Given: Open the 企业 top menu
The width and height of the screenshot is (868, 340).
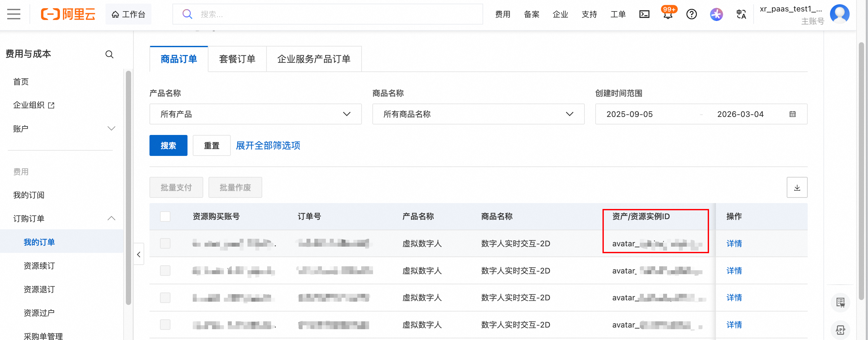Looking at the screenshot, I should point(560,14).
